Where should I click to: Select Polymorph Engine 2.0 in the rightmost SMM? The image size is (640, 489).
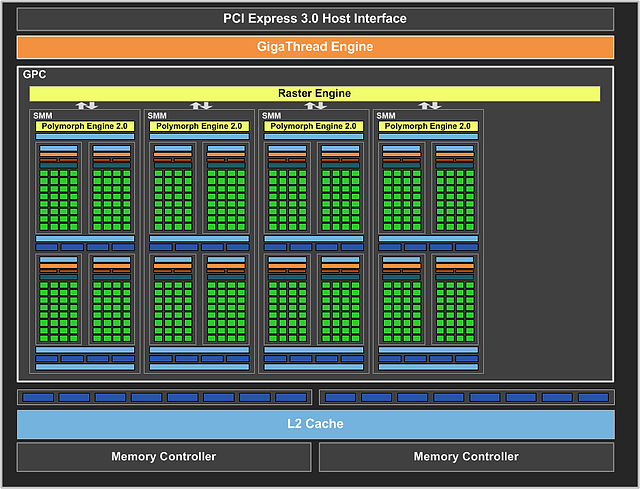428,126
